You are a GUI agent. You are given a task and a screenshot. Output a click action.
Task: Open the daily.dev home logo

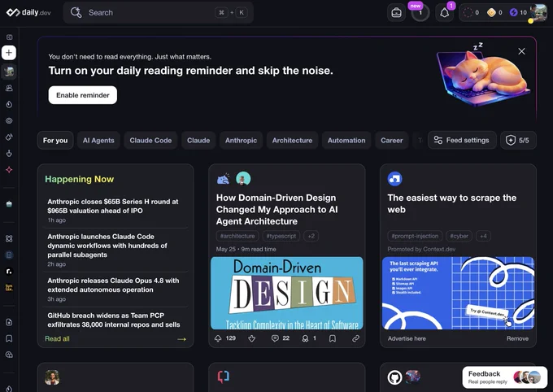28,12
